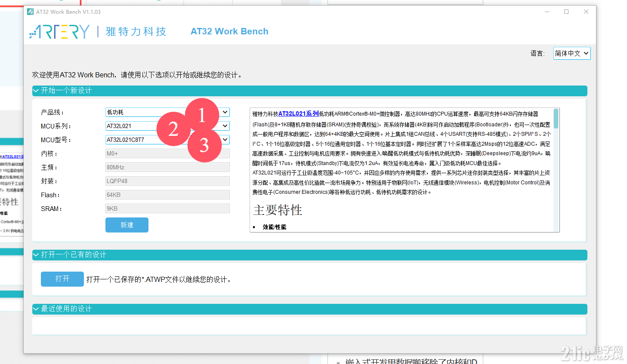Viewport: 627px width, 364px height.
Task: Click the 雅特力科技 brand text
Action: pyautogui.click(x=136, y=31)
